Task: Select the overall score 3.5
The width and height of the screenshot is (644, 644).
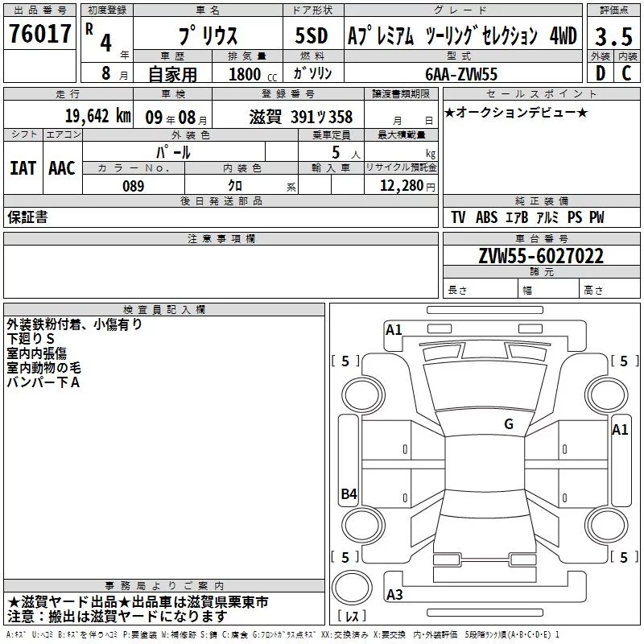Action: [x=613, y=36]
